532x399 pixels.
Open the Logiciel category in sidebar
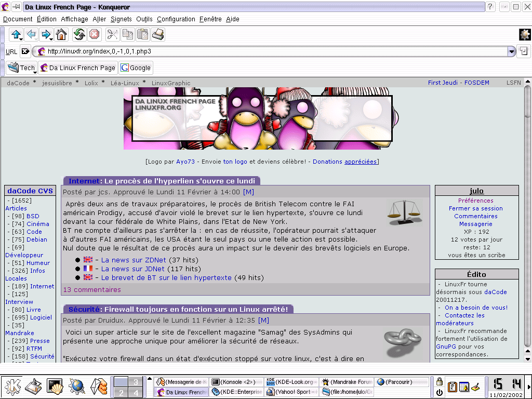[41, 317]
